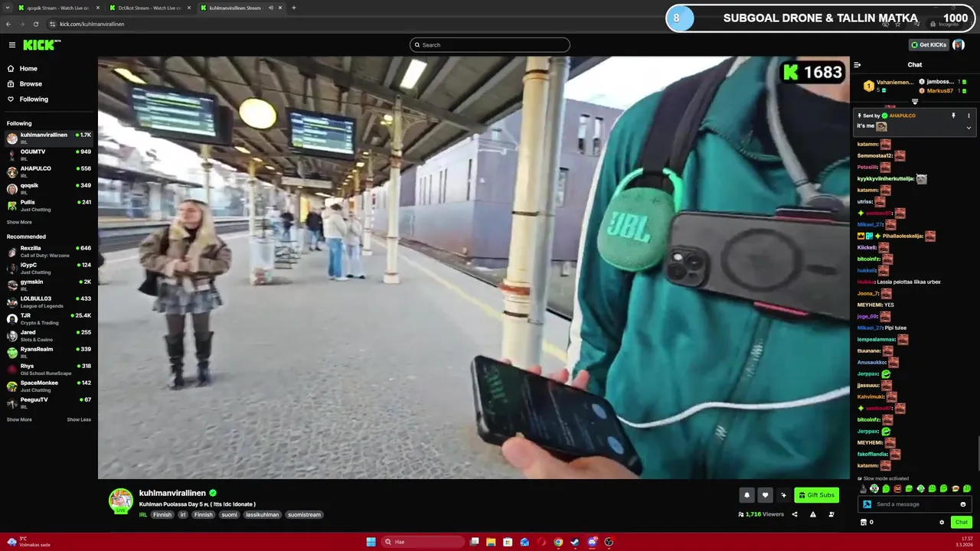This screenshot has height=551, width=980.
Task: Unpin the pinned chat message
Action: pyautogui.click(x=953, y=116)
